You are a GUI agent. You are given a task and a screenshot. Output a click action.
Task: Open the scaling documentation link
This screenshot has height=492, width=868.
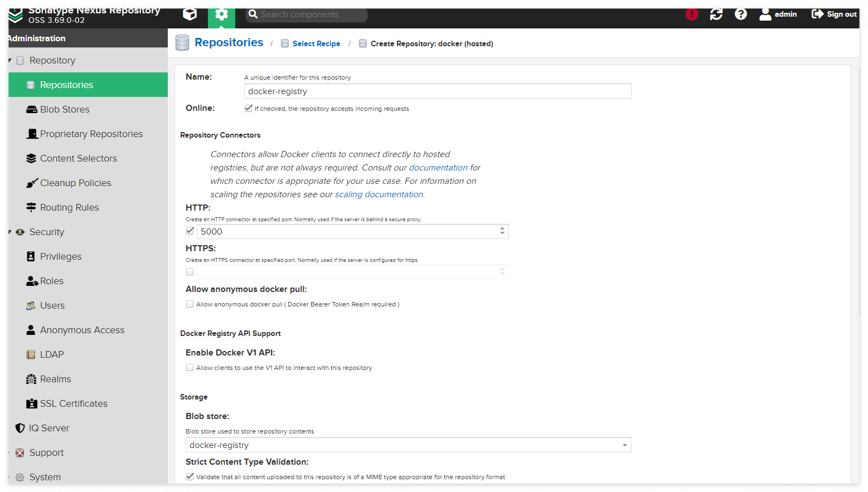tap(379, 194)
